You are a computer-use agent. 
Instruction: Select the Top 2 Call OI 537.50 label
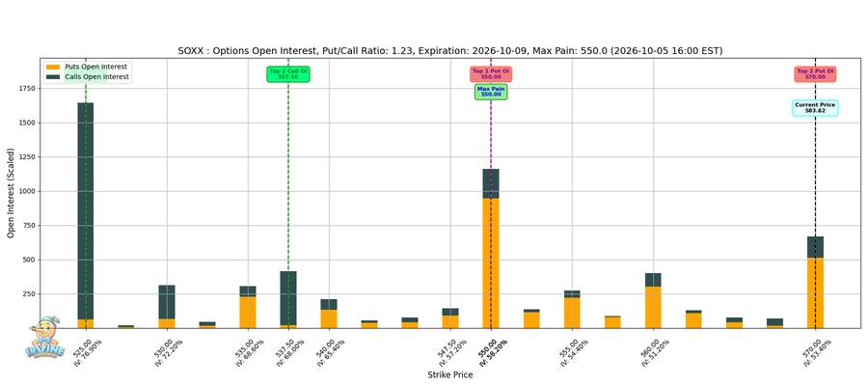click(287, 74)
